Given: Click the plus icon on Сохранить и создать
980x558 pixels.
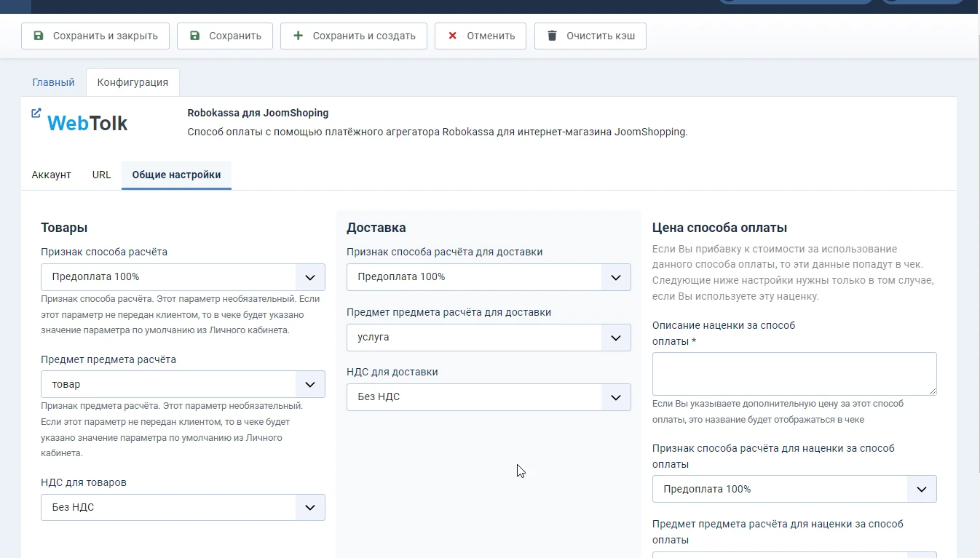Looking at the screenshot, I should pyautogui.click(x=298, y=36).
